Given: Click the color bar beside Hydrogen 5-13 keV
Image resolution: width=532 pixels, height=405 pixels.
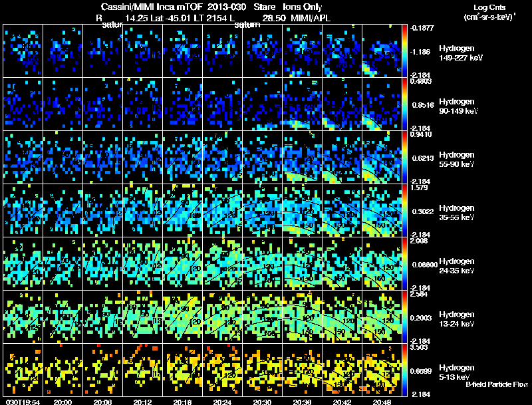Looking at the screenshot, I should 404,370.
